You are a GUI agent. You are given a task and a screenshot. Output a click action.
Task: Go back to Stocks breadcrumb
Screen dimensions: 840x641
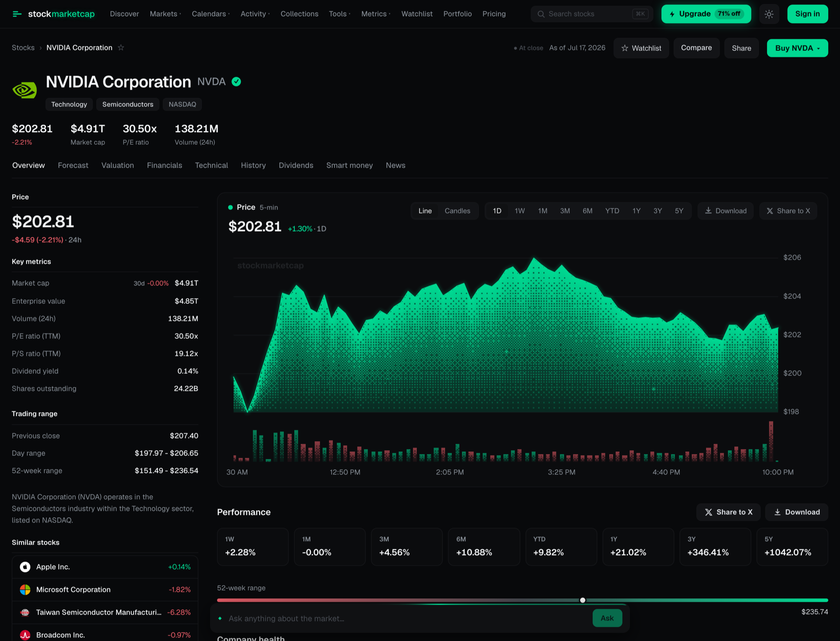point(23,48)
